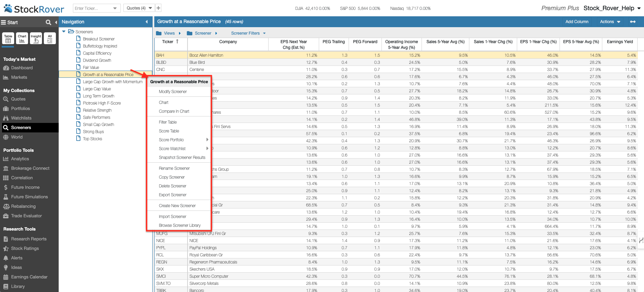Select the PYPL ticker cell
The width and height of the screenshot is (644, 292).
171,248
